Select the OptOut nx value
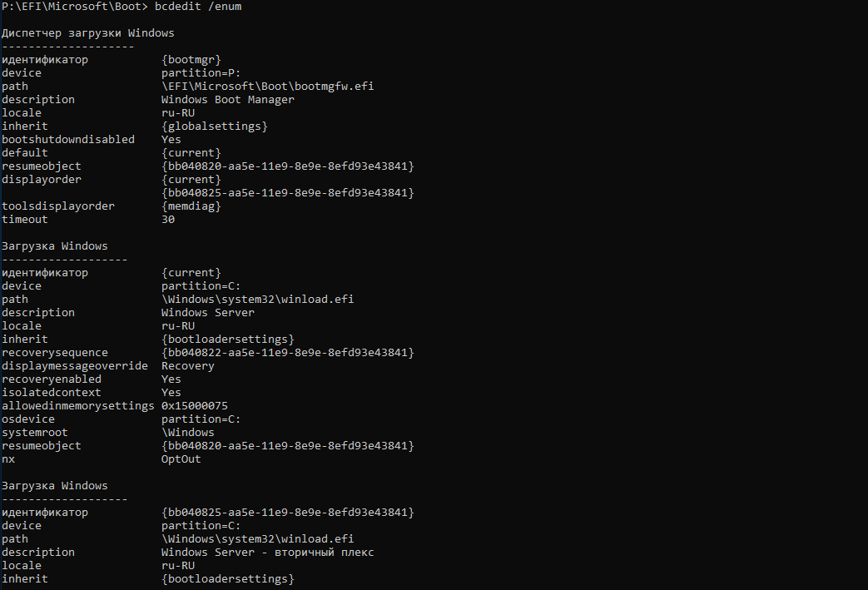The height and width of the screenshot is (590, 868). tap(181, 459)
